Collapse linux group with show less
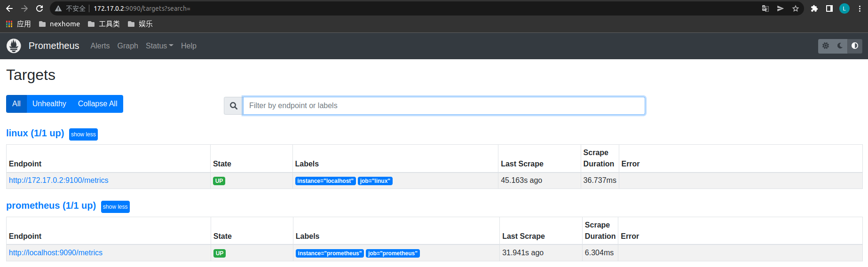868x267 pixels. (83, 134)
